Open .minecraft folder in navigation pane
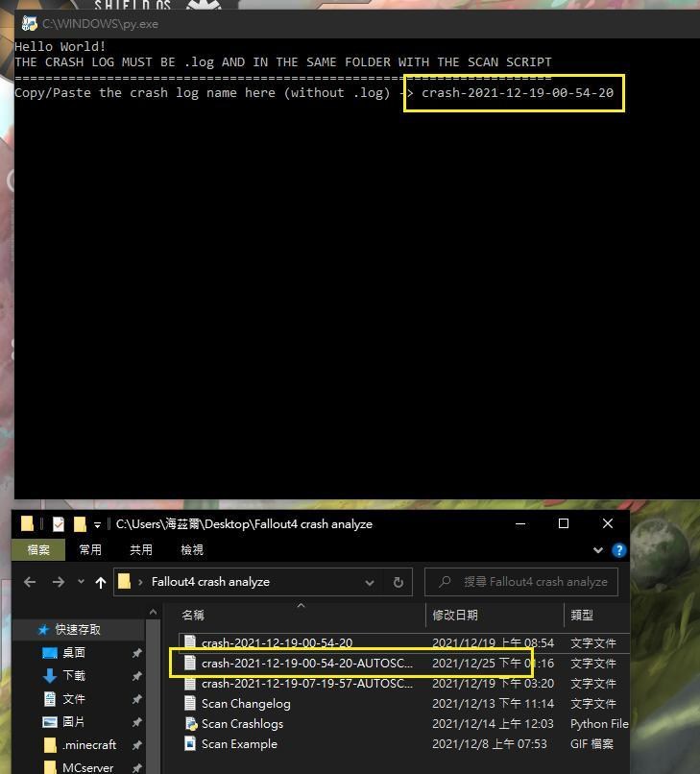 coord(89,745)
